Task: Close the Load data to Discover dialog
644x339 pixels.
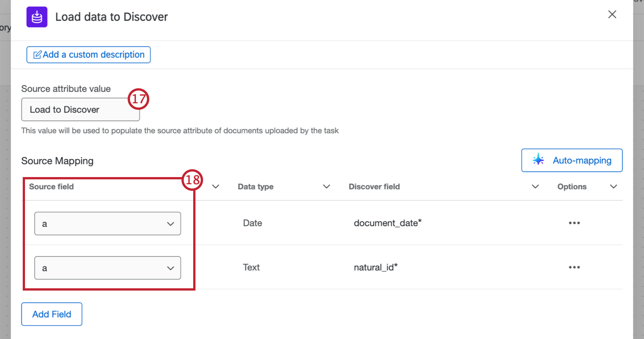Action: [x=612, y=14]
